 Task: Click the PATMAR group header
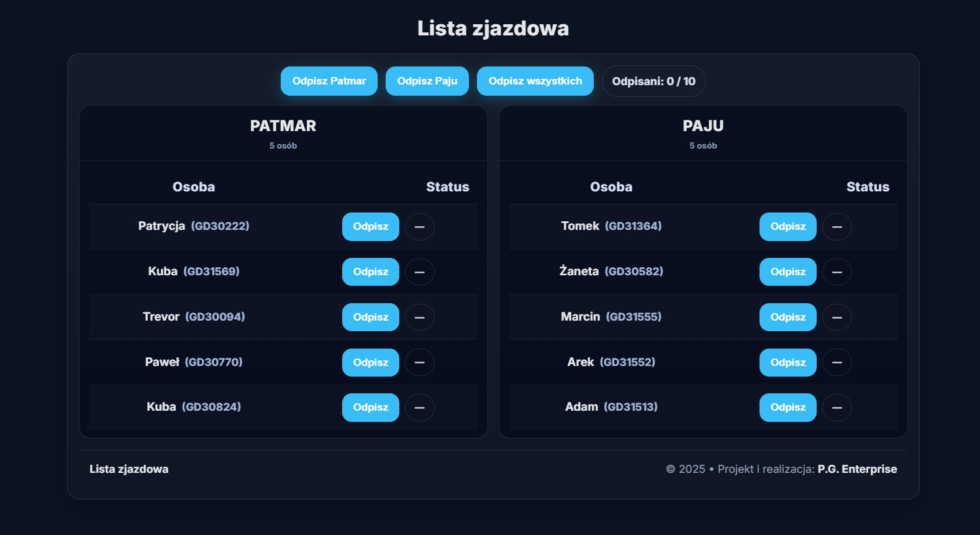click(283, 126)
